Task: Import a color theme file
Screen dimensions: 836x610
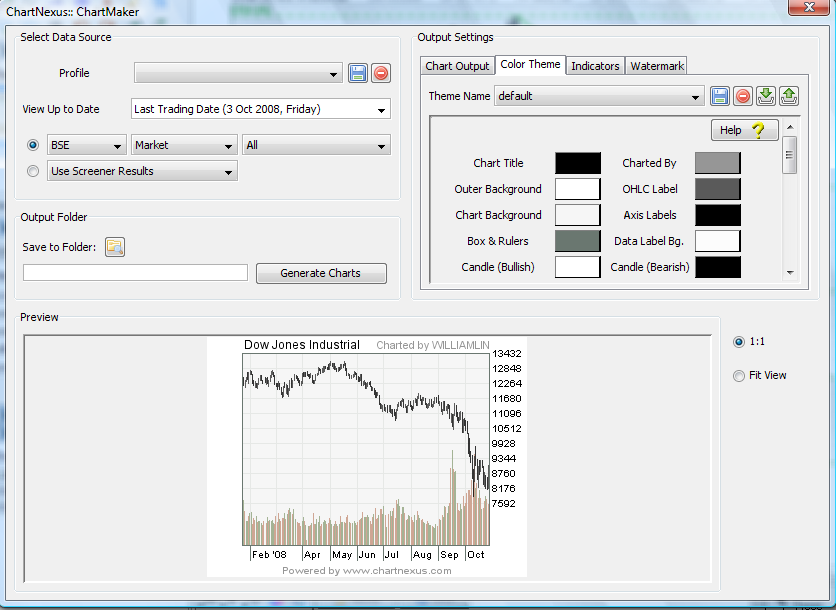Action: [x=766, y=96]
